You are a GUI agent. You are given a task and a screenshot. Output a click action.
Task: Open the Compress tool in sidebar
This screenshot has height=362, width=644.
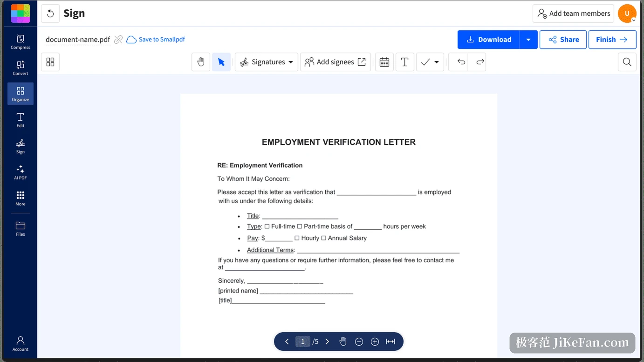coord(21,42)
